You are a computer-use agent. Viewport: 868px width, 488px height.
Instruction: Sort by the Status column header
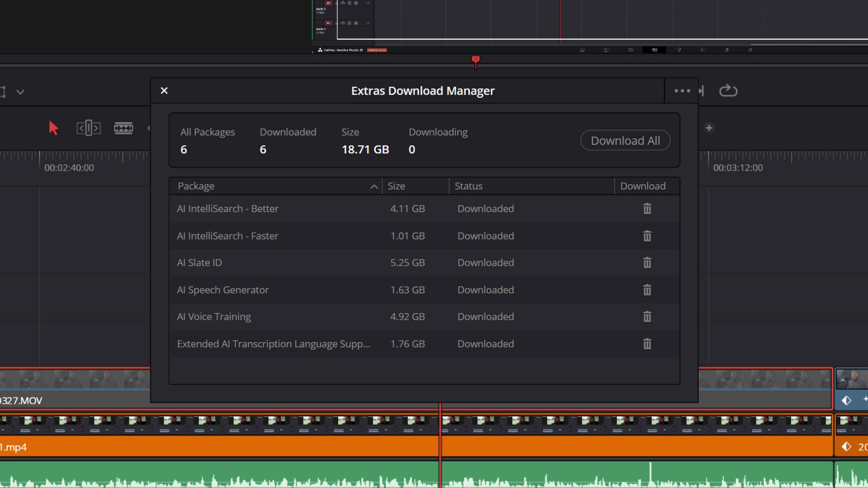[532, 186]
